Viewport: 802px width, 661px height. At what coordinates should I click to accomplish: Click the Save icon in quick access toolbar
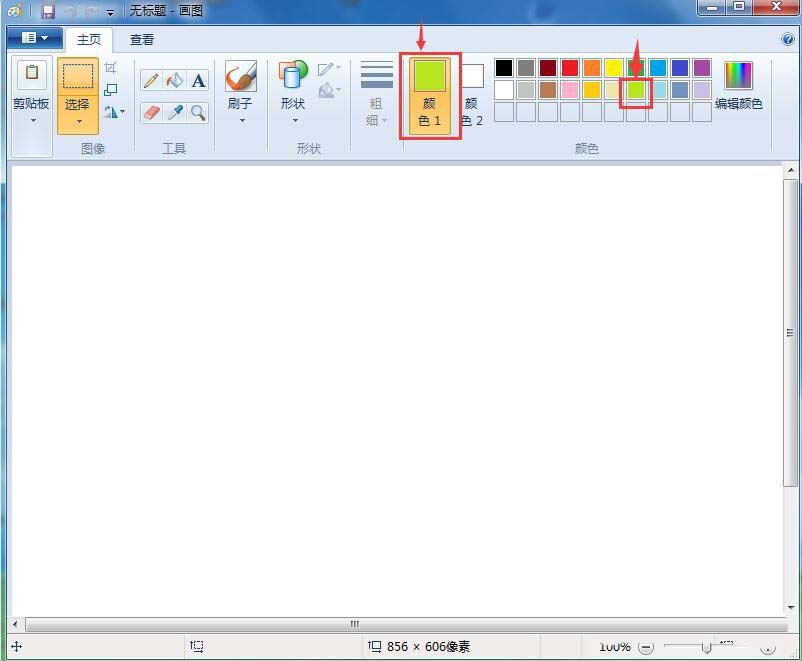coord(48,11)
